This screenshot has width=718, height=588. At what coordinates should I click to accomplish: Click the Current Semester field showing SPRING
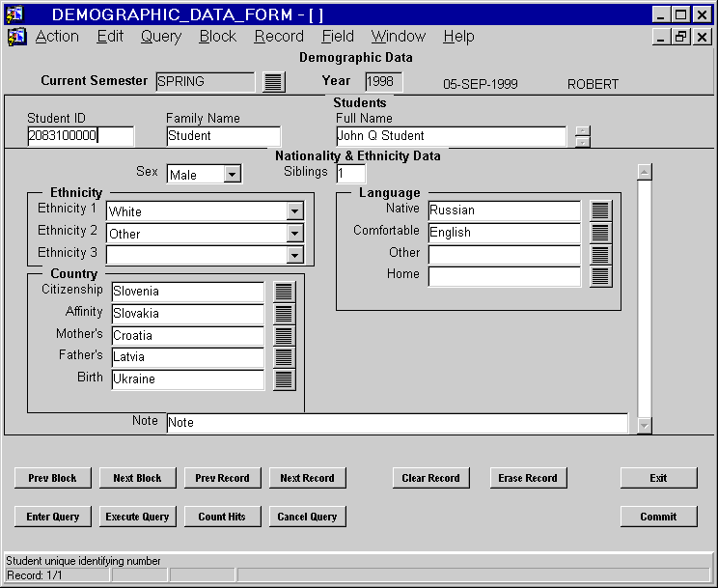206,82
